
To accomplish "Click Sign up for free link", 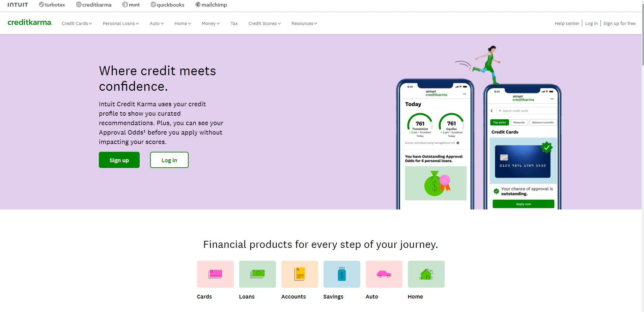I will (619, 24).
